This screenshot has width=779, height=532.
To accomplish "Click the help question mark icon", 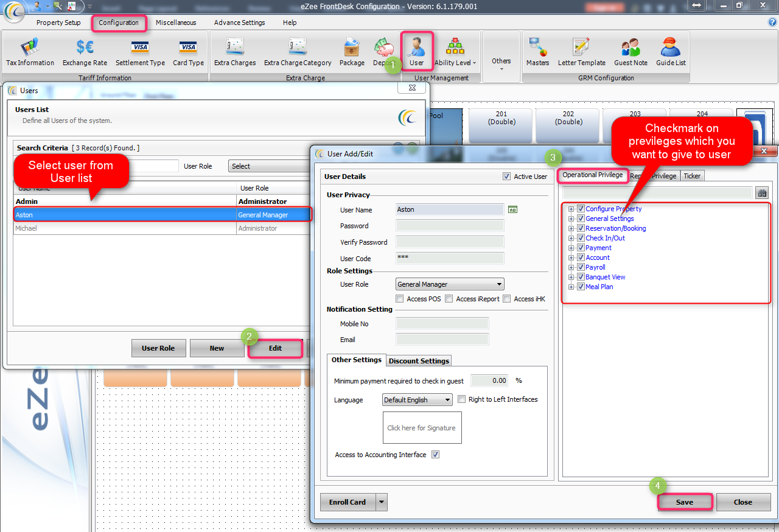I will 772,23.
